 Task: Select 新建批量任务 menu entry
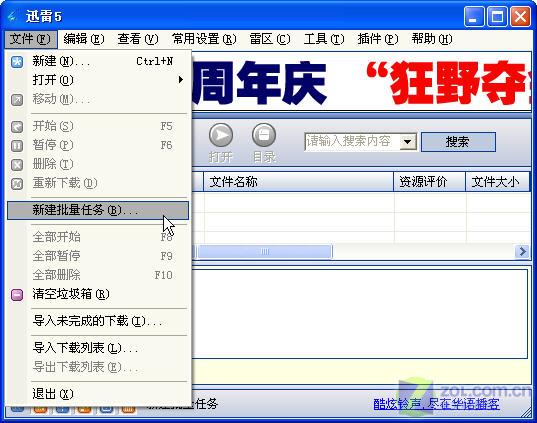coord(98,210)
